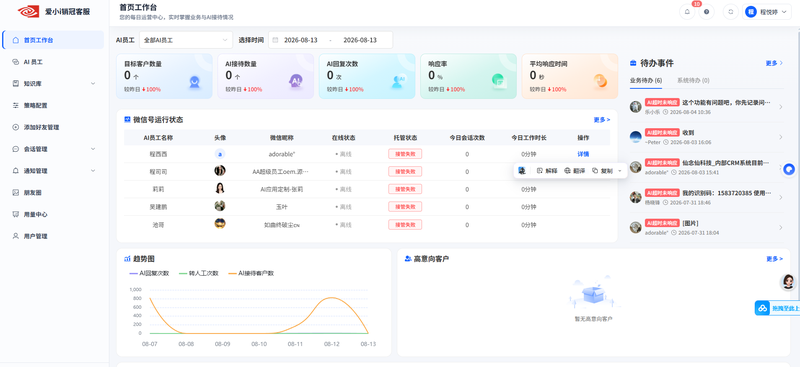Expand the 通知管理 submenu chevron
This screenshot has width=800, height=367.
click(x=93, y=170)
